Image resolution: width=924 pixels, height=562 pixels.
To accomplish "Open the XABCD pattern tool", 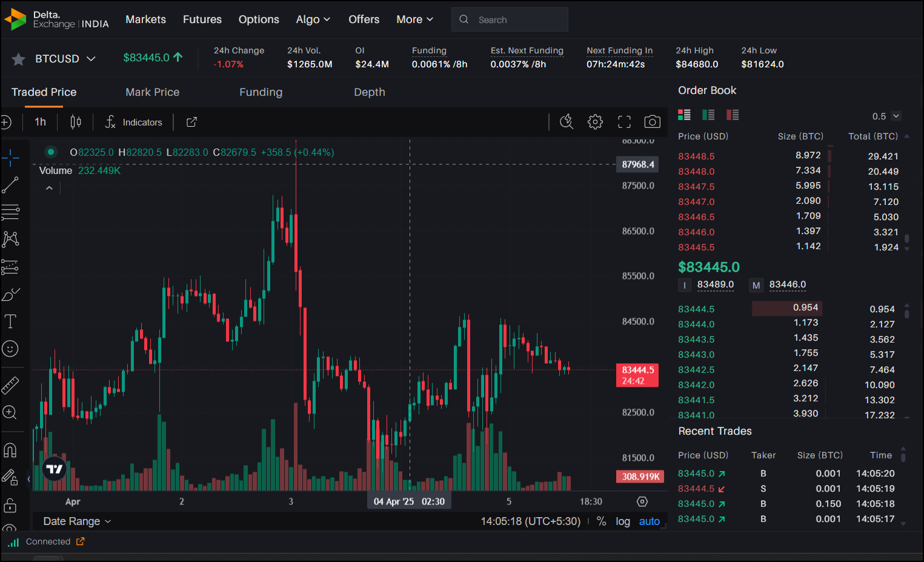I will pos(10,239).
